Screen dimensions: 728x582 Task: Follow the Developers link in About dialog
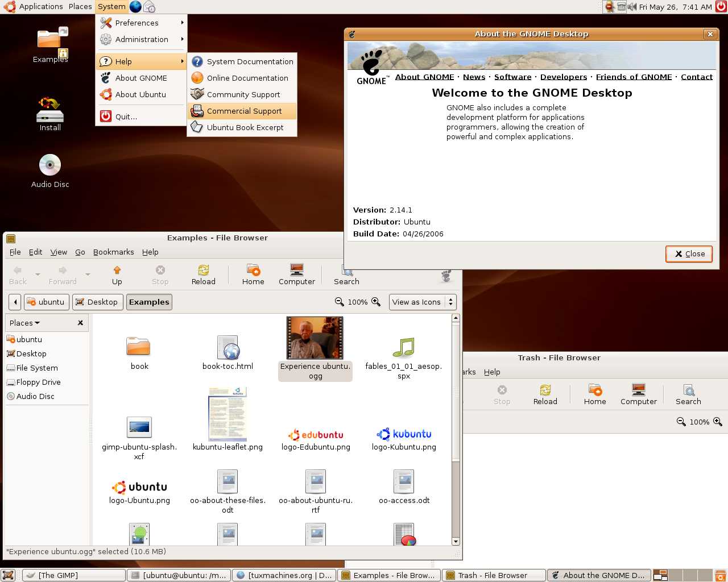pos(563,77)
